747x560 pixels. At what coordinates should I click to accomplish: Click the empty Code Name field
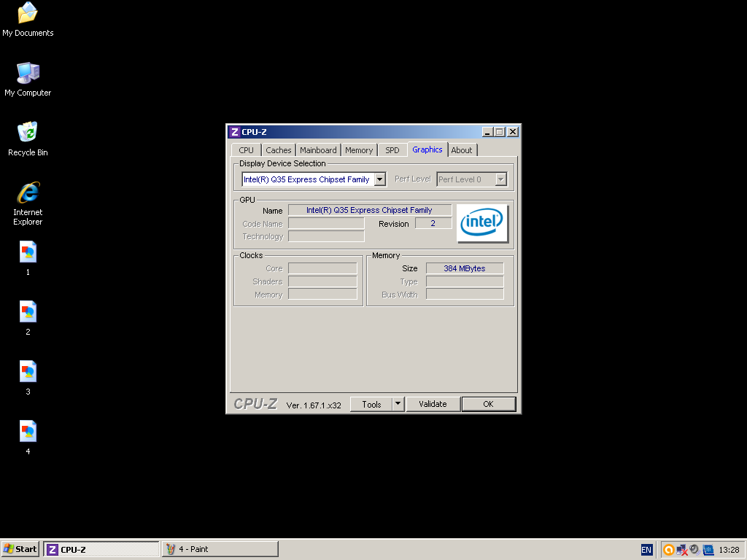(326, 223)
